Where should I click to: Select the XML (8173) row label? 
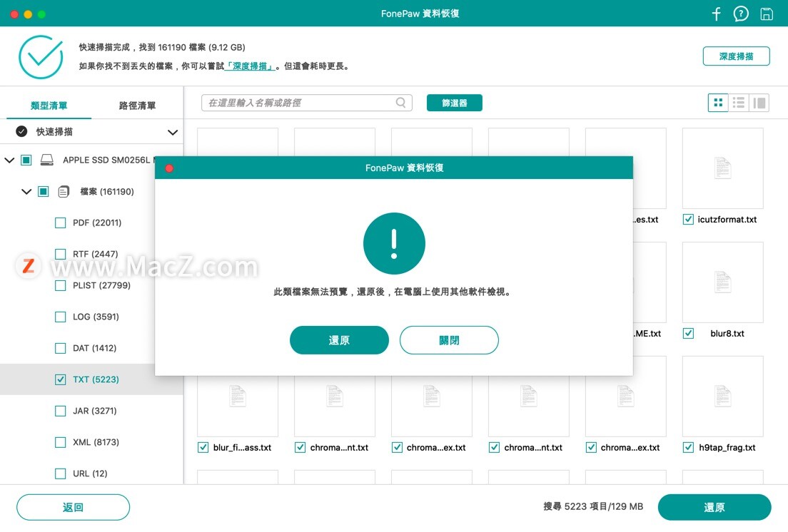(96, 442)
